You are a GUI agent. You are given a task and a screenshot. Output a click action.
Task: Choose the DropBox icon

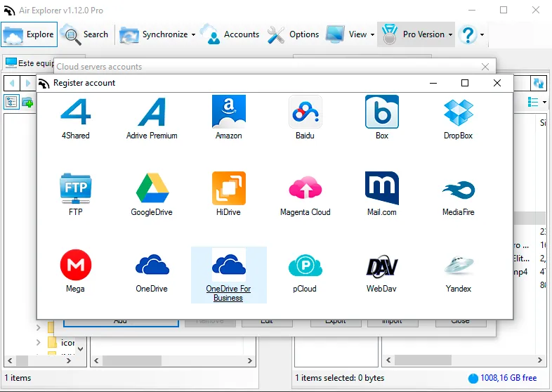[459, 119]
